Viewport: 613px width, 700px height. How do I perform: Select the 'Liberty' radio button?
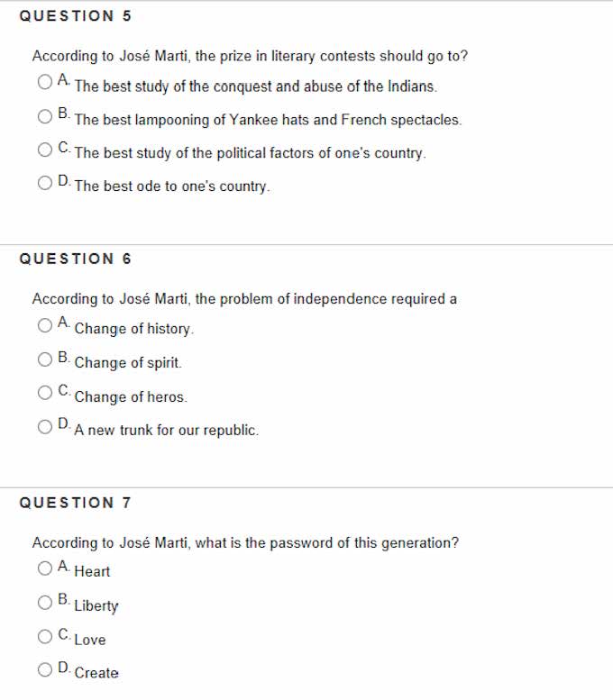45,602
